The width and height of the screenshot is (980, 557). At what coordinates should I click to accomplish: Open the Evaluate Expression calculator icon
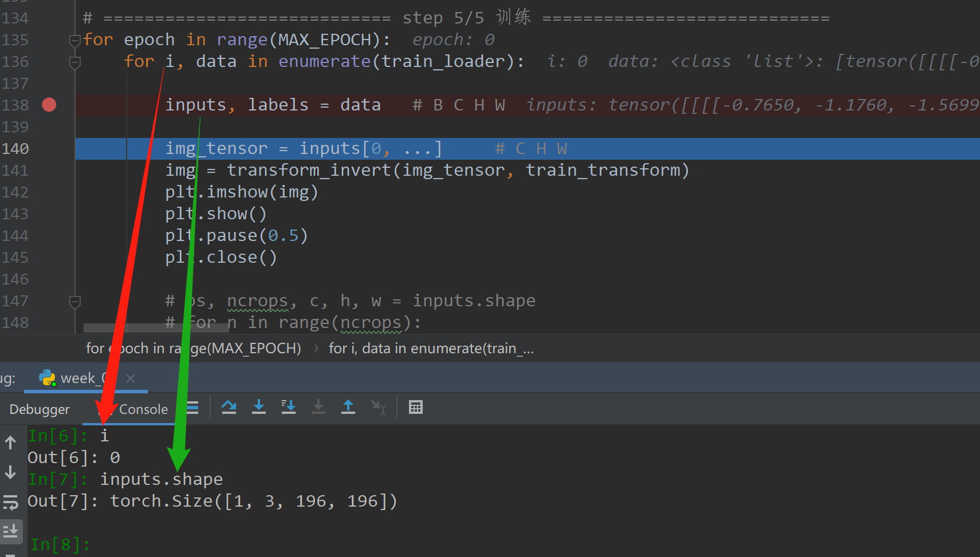click(416, 407)
